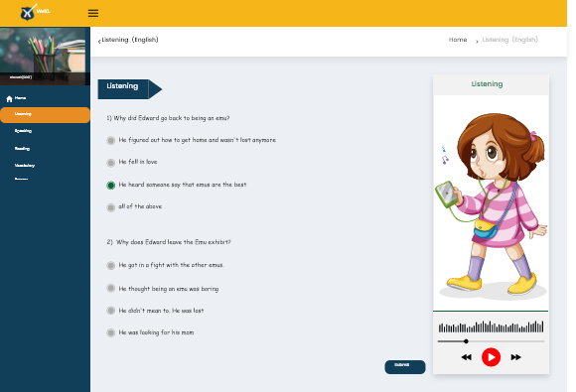Open the last partially visible sidebar item
The height and width of the screenshot is (392, 576).
[21, 179]
